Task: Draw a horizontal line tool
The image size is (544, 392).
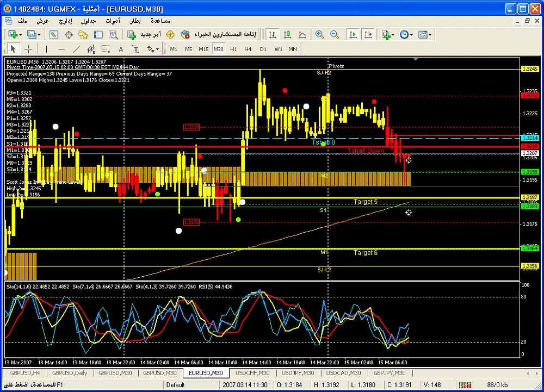Action: coord(61,49)
